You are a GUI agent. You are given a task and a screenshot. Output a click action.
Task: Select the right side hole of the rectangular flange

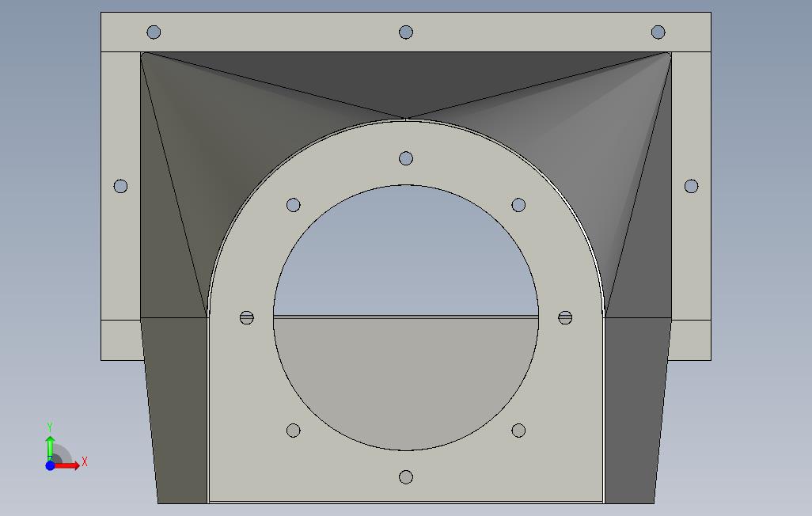point(692,186)
